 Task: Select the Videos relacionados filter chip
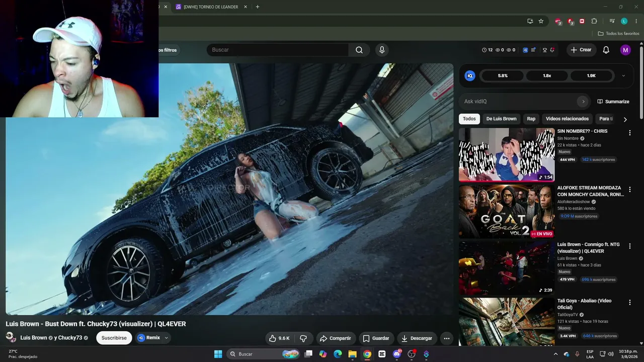[x=567, y=119]
